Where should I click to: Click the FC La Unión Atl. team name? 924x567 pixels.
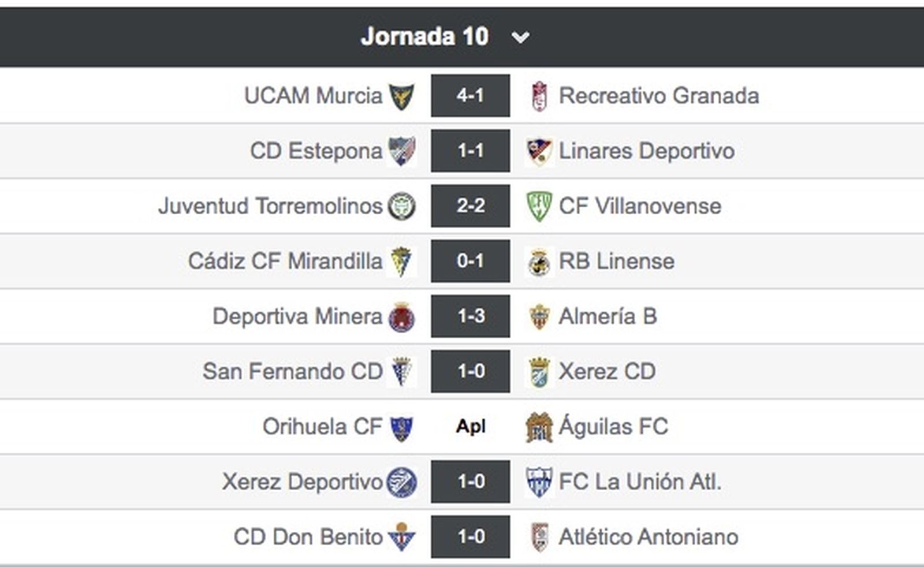coord(641,481)
